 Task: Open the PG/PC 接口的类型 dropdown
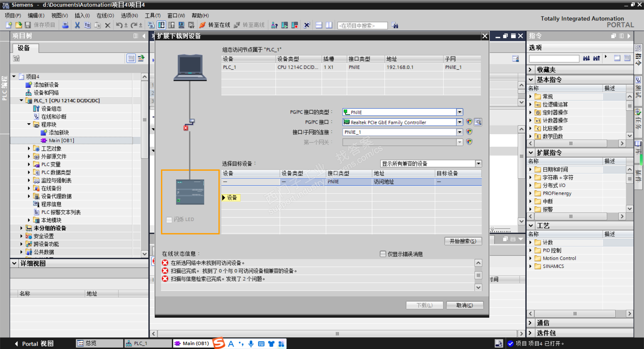click(460, 112)
